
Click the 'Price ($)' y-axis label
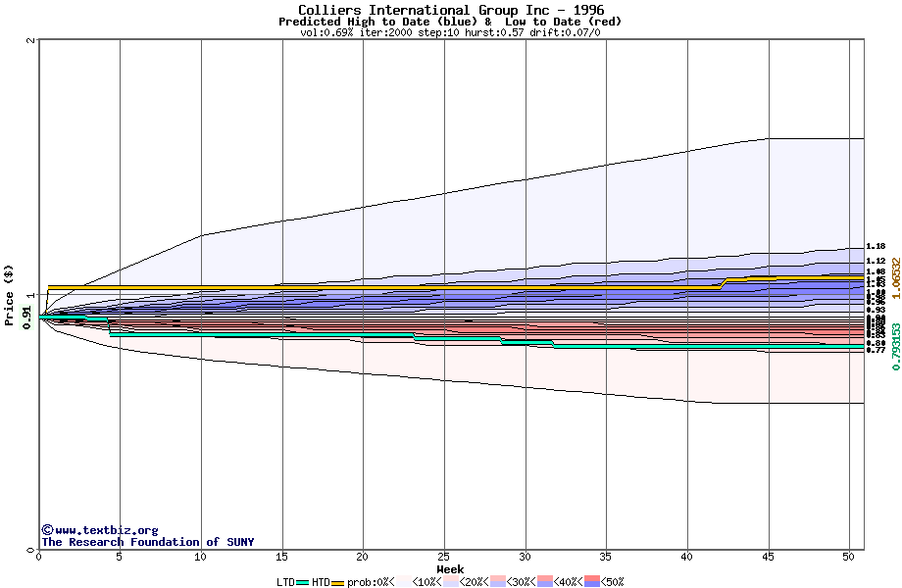pos(9,295)
